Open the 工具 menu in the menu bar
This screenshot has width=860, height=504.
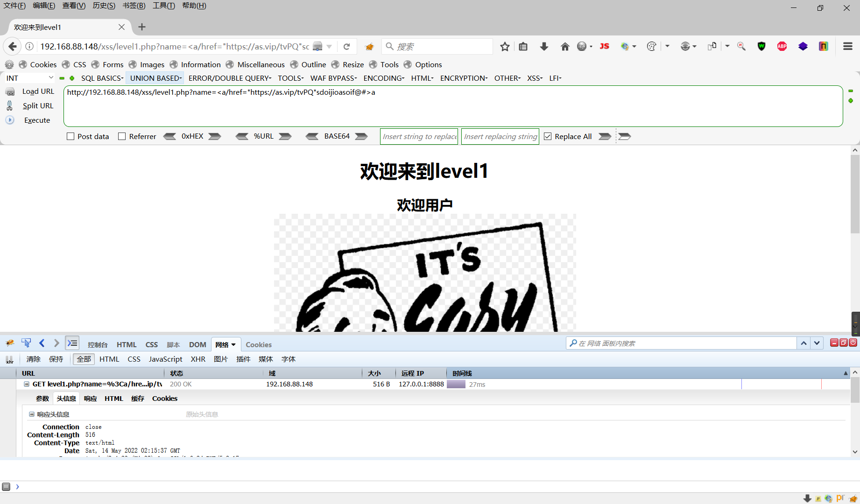(x=162, y=6)
